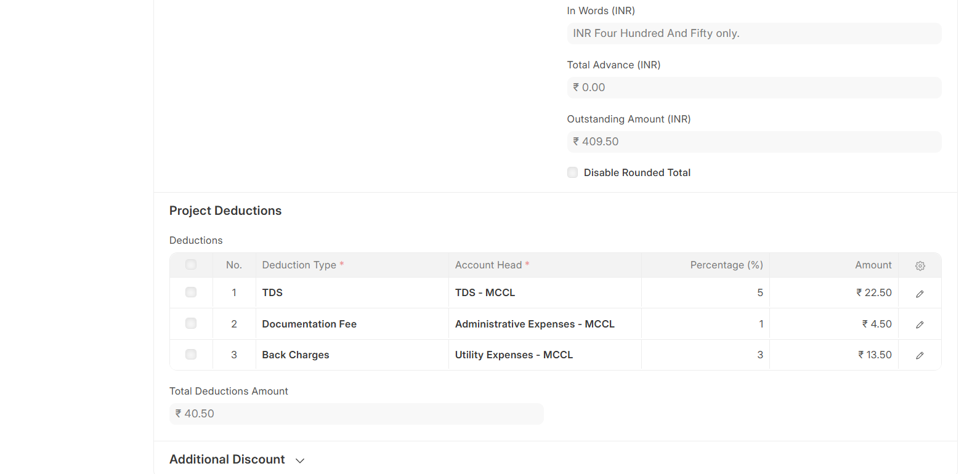Click the Documentation Fee amount cell
This screenshot has width=980, height=474.
tap(833, 324)
